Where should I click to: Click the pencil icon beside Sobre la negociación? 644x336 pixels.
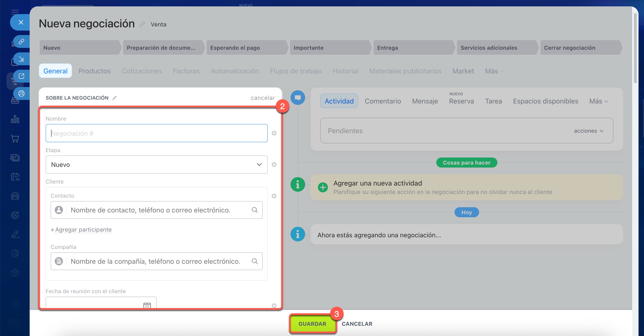[114, 98]
